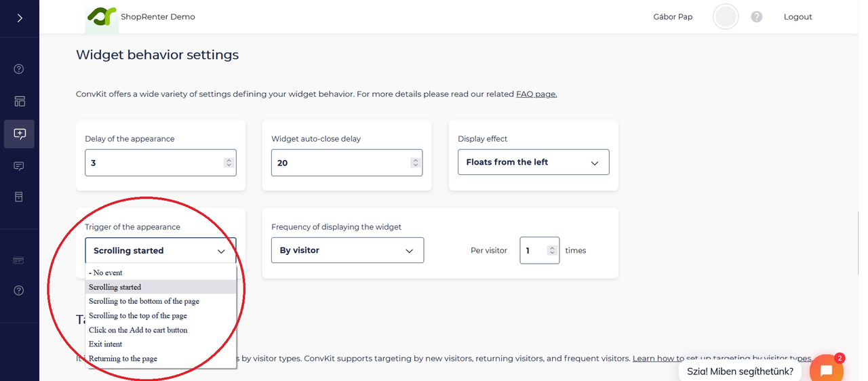The image size is (868, 381).
Task: Click the Per visitor times stepper
Action: tap(553, 250)
